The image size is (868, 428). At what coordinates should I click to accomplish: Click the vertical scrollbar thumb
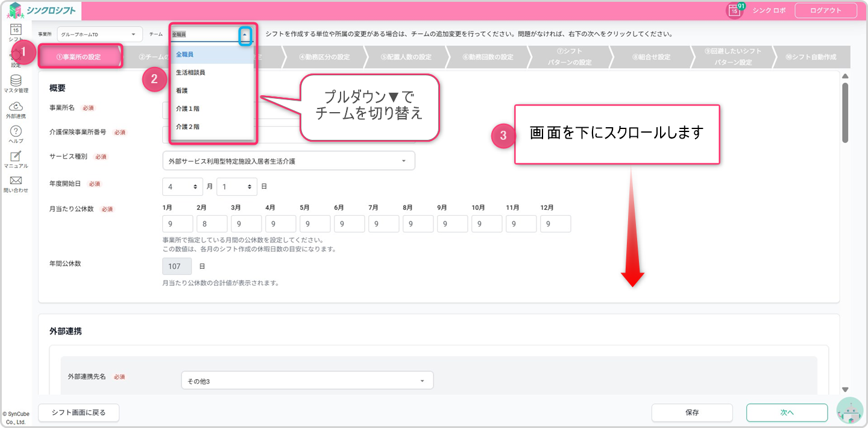point(845,112)
